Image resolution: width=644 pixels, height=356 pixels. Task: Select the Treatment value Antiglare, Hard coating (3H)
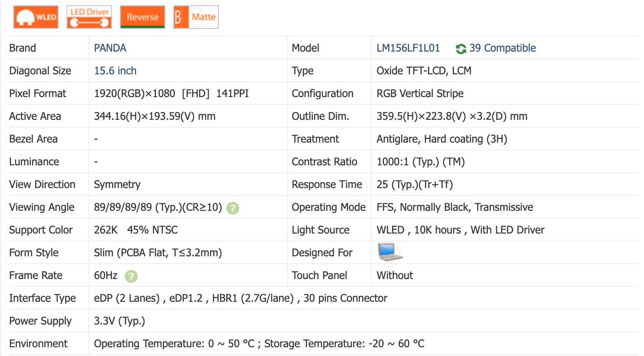tap(442, 139)
